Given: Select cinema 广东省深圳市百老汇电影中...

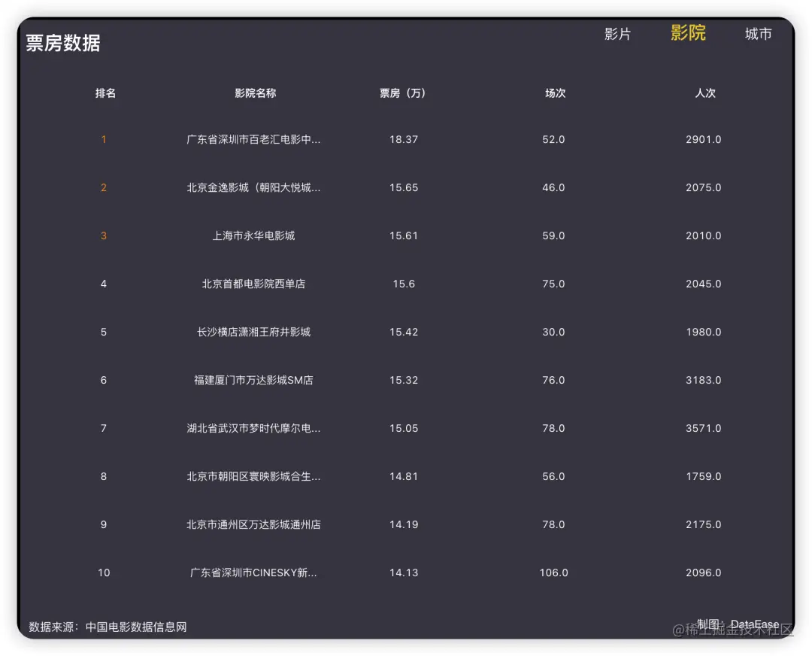Looking at the screenshot, I should pyautogui.click(x=253, y=139).
